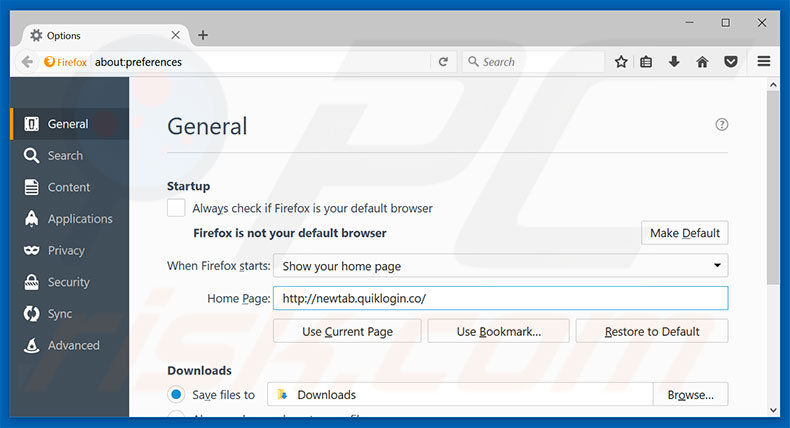
Task: Switch to Applications preferences category
Action: tap(70, 219)
